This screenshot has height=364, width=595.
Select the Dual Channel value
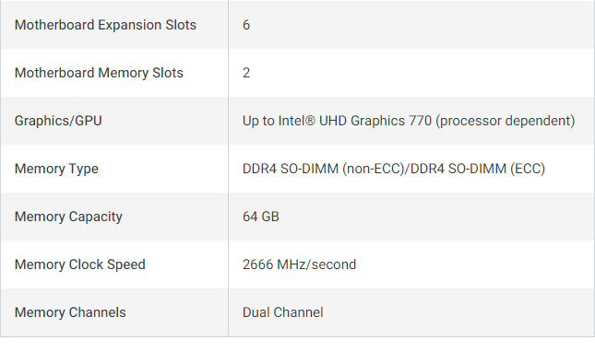282,312
